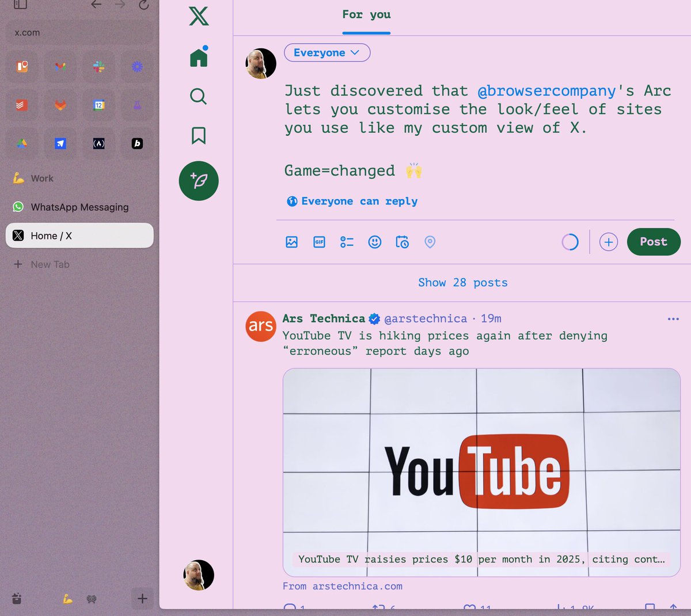This screenshot has height=616, width=691.
Task: Reload the page with refresh icon
Action: [x=144, y=5]
